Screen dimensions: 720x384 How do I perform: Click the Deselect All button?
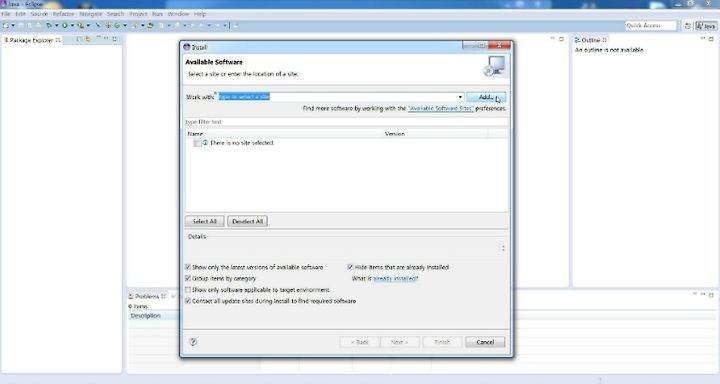pyautogui.click(x=248, y=221)
